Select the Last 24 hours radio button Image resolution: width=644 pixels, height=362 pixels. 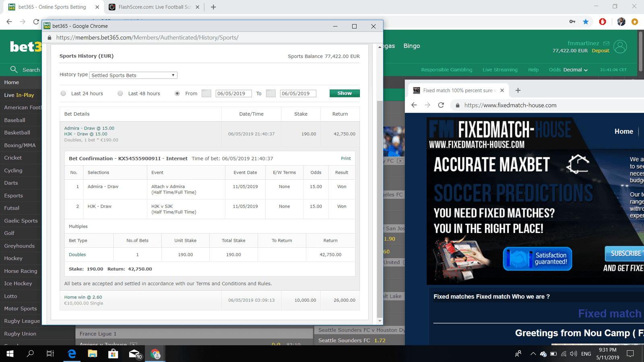(63, 93)
